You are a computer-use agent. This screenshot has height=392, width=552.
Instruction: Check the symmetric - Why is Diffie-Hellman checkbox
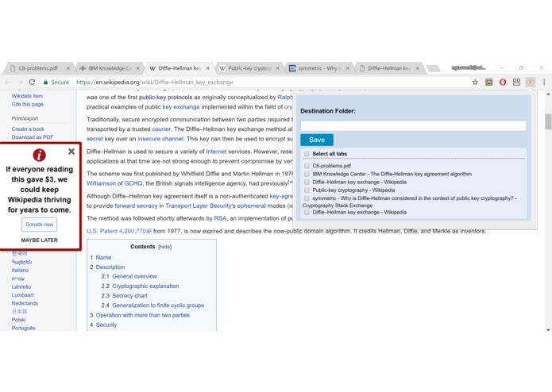[307, 198]
